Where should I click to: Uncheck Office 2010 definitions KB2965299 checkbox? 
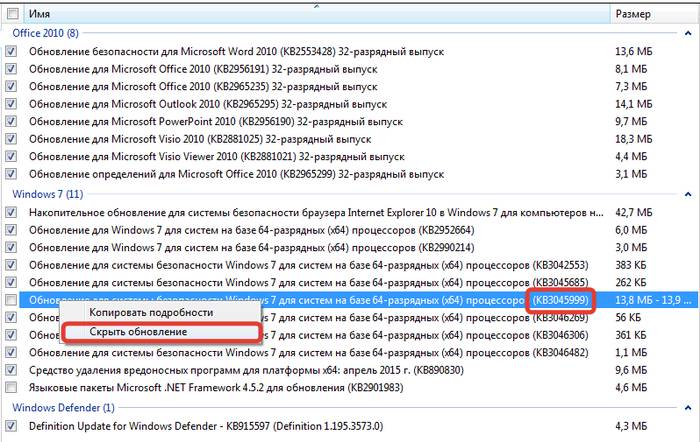pyautogui.click(x=11, y=174)
